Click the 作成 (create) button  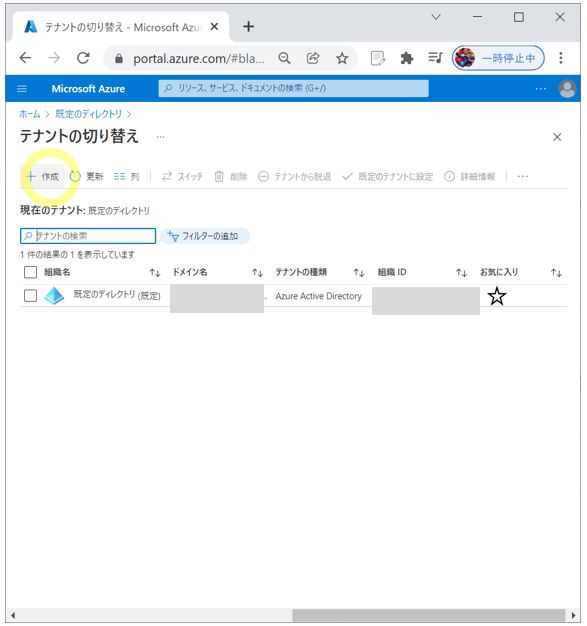click(42, 176)
